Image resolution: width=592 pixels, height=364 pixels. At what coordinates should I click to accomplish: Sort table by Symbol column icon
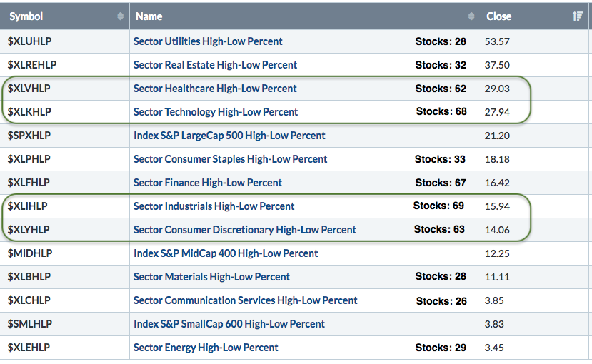pyautogui.click(x=120, y=16)
